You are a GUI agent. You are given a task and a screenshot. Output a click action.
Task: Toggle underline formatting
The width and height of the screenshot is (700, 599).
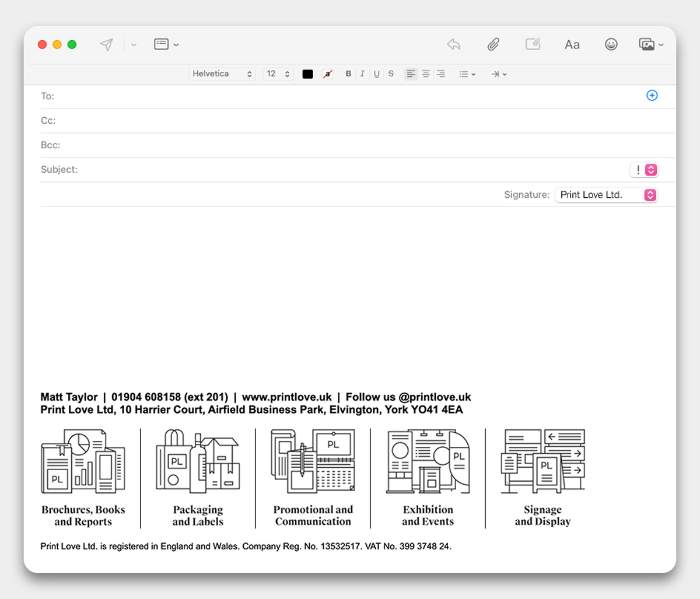click(x=377, y=74)
